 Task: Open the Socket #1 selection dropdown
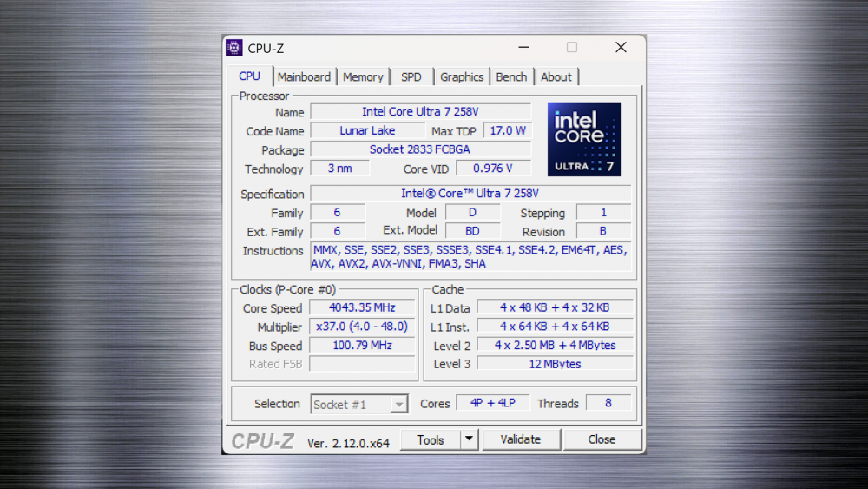tap(359, 404)
